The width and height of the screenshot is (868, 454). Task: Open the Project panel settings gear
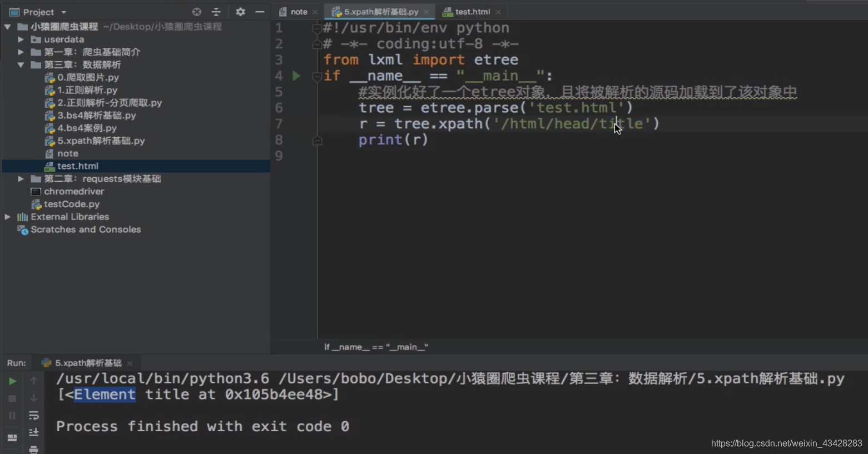pyautogui.click(x=240, y=12)
